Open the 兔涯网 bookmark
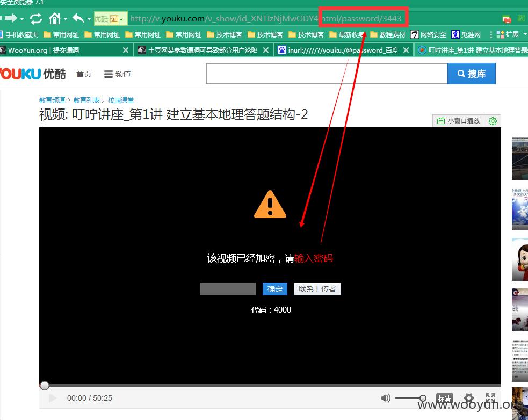Image resolution: width=528 pixels, height=420 pixels. click(466, 34)
